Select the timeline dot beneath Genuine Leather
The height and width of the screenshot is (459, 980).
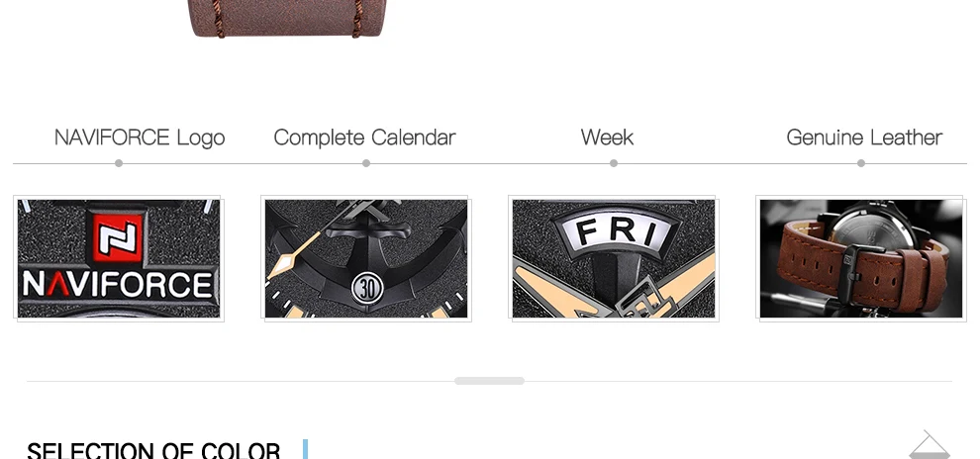[861, 163]
